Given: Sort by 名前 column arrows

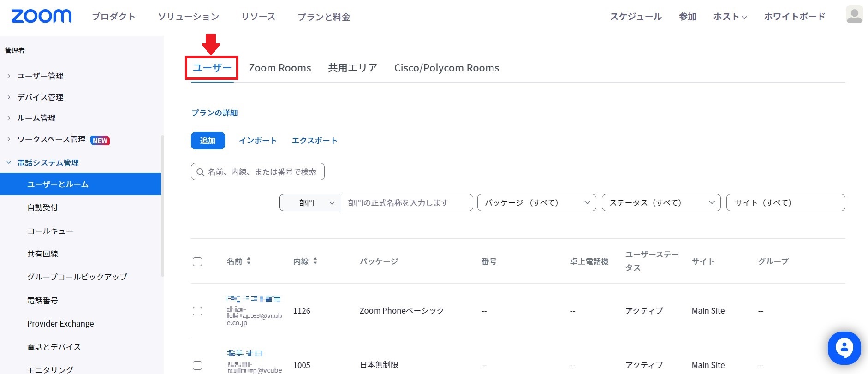Looking at the screenshot, I should tap(249, 261).
